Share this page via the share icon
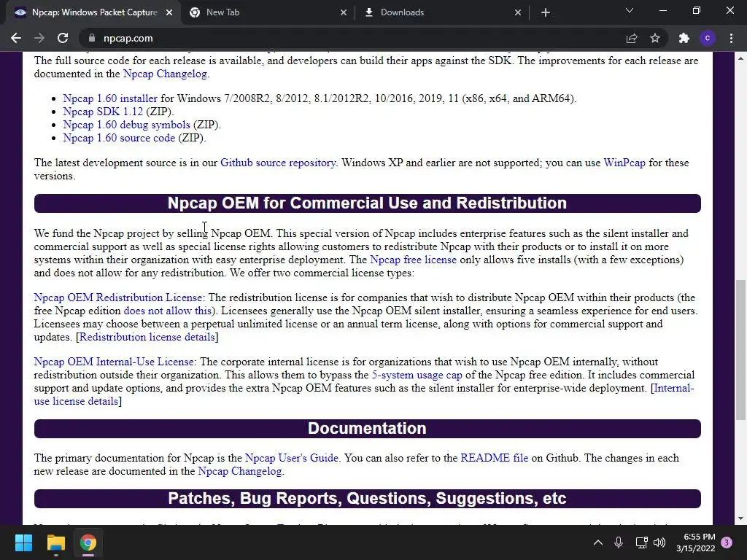 click(x=632, y=38)
